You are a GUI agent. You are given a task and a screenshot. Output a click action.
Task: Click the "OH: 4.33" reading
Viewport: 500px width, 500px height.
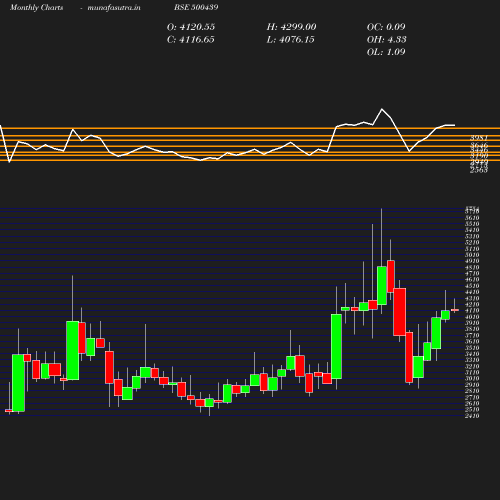click(x=386, y=40)
